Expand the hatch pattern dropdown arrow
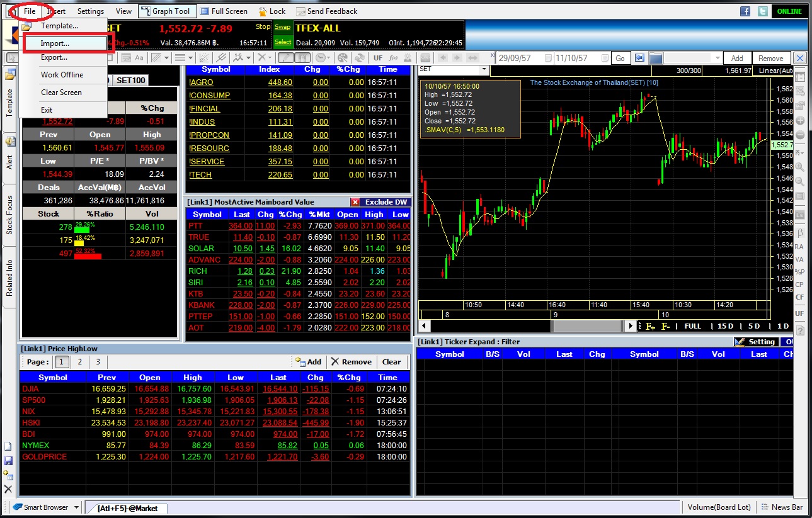Screen dimensions: 812x518 [x=166, y=58]
